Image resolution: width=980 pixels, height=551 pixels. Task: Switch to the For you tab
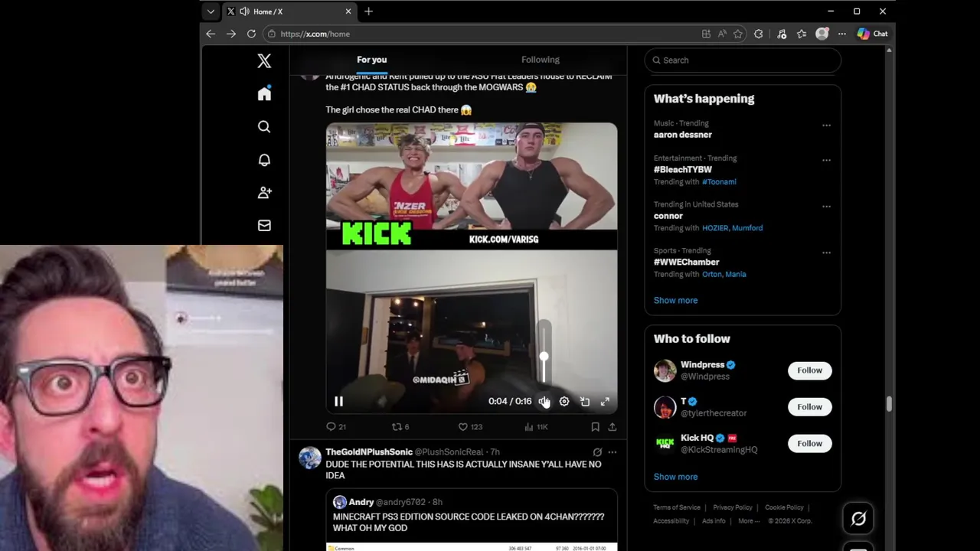371,60
